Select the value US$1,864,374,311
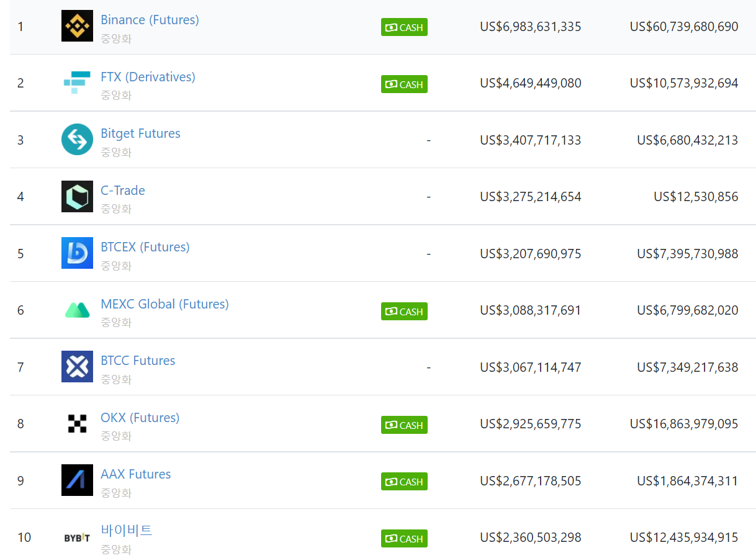Viewport: 756px width, 558px height. [x=688, y=481]
